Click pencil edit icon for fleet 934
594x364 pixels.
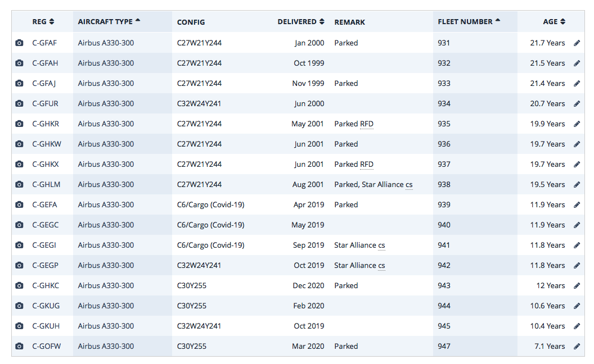(577, 104)
